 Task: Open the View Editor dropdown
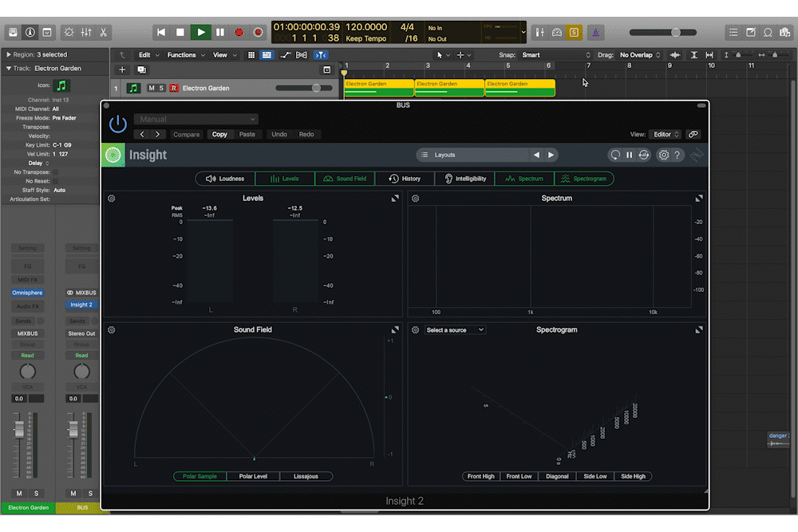(666, 134)
